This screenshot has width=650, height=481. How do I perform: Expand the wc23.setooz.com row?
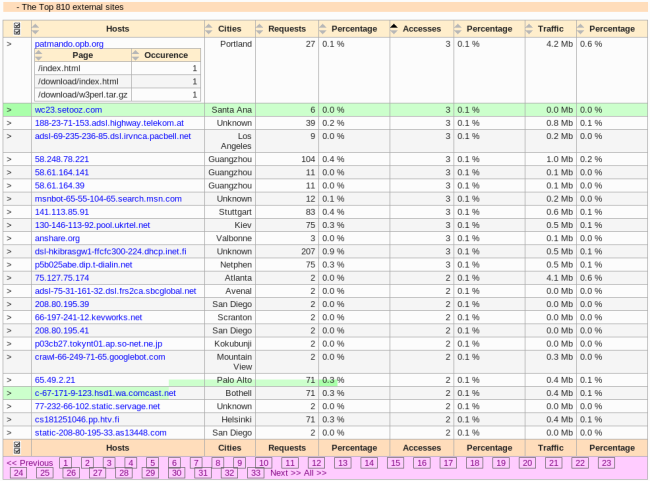pyautogui.click(x=9, y=110)
